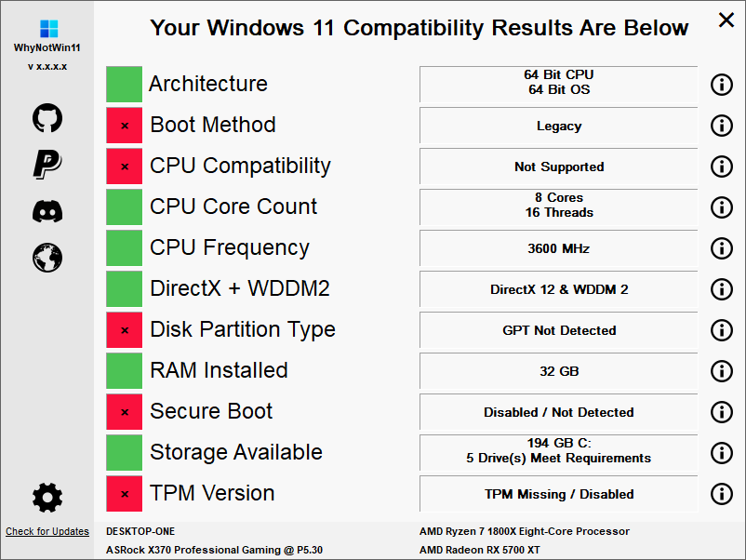Click the WhyNotWin11 Windows logo
This screenshot has height=560, width=746.
(49, 29)
